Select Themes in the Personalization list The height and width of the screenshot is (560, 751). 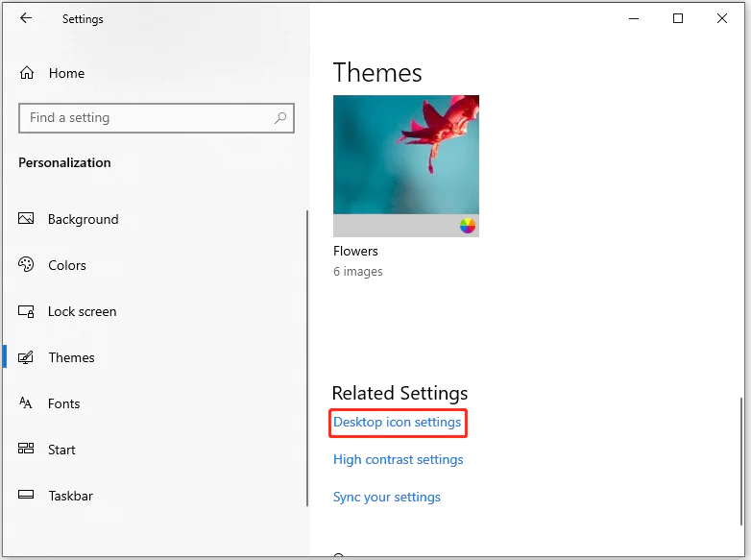click(x=71, y=357)
